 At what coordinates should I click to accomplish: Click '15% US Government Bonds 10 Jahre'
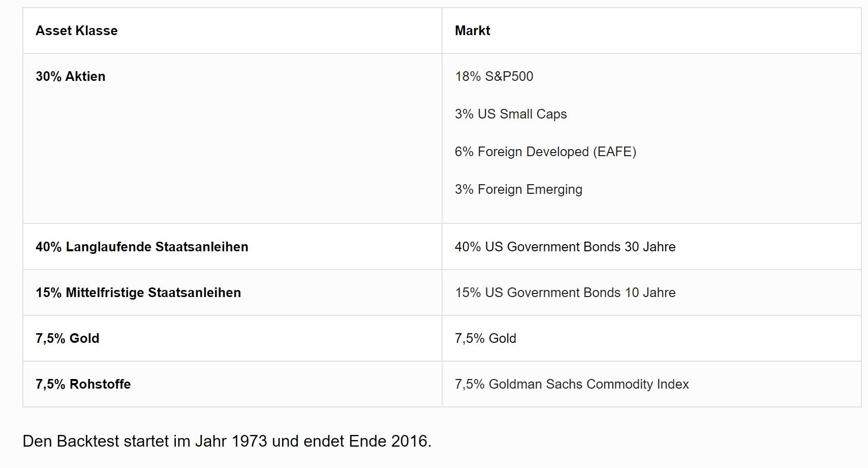click(565, 292)
